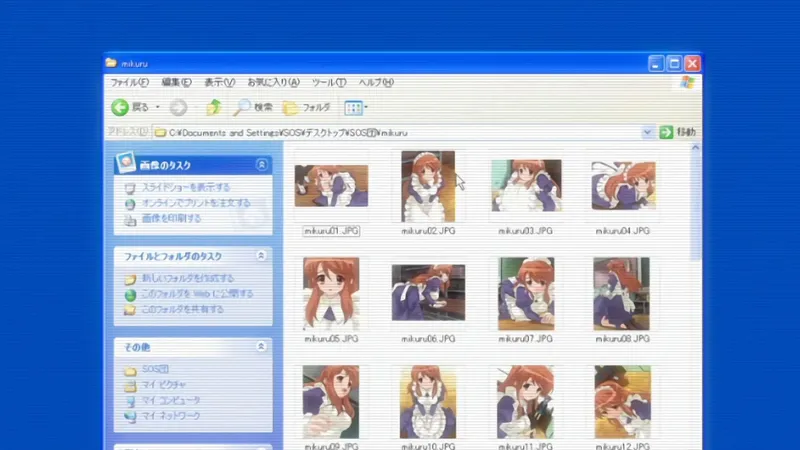The width and height of the screenshot is (800, 450).
Task: Click the マイ ネットワーク link
Action: (x=170, y=415)
